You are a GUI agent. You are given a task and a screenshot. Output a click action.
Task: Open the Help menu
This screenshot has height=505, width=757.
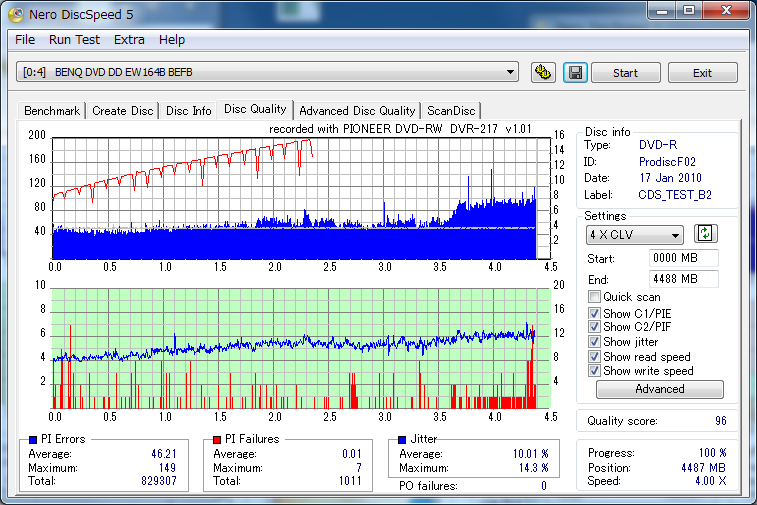point(172,40)
